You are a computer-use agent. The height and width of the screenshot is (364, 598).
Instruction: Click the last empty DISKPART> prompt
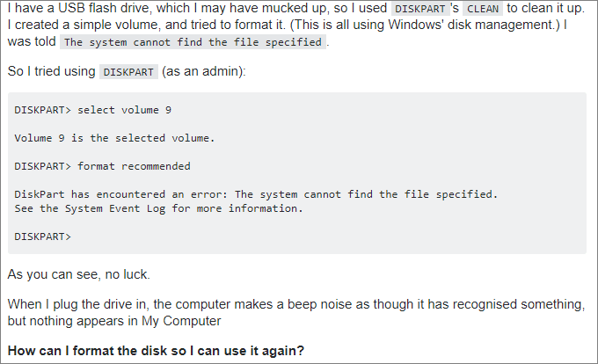[43, 237]
